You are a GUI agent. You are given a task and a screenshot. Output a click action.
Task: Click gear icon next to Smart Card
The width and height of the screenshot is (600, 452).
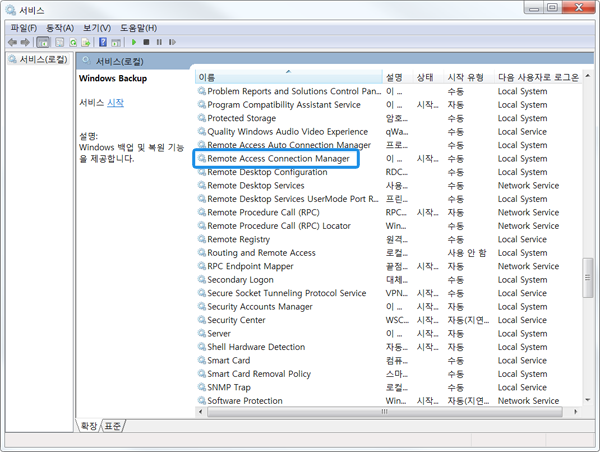(x=202, y=360)
